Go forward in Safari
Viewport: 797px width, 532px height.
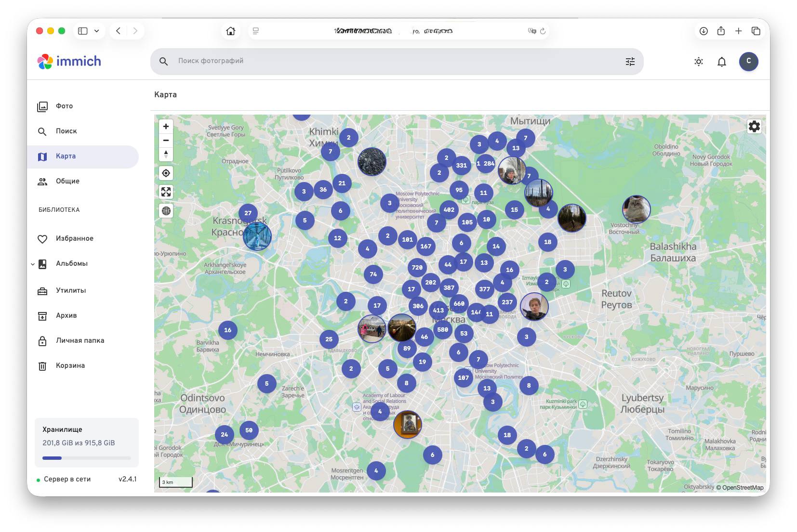[x=135, y=31]
